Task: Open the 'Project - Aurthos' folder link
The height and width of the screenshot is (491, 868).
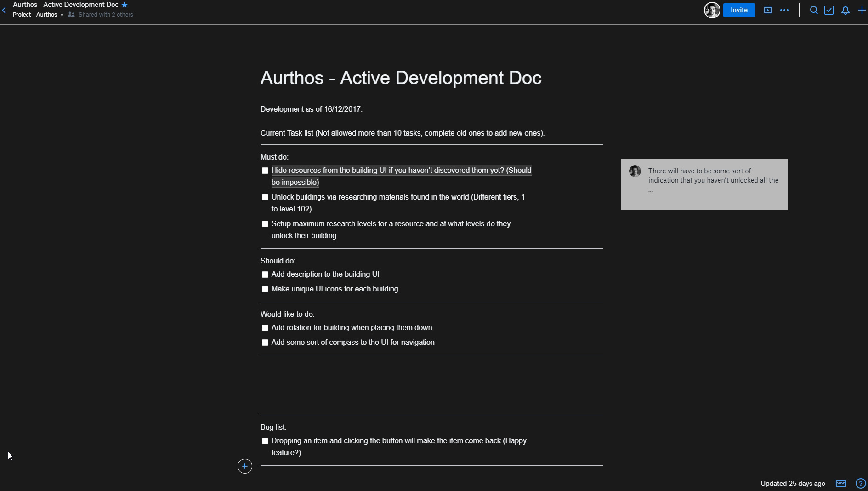Action: click(35, 15)
